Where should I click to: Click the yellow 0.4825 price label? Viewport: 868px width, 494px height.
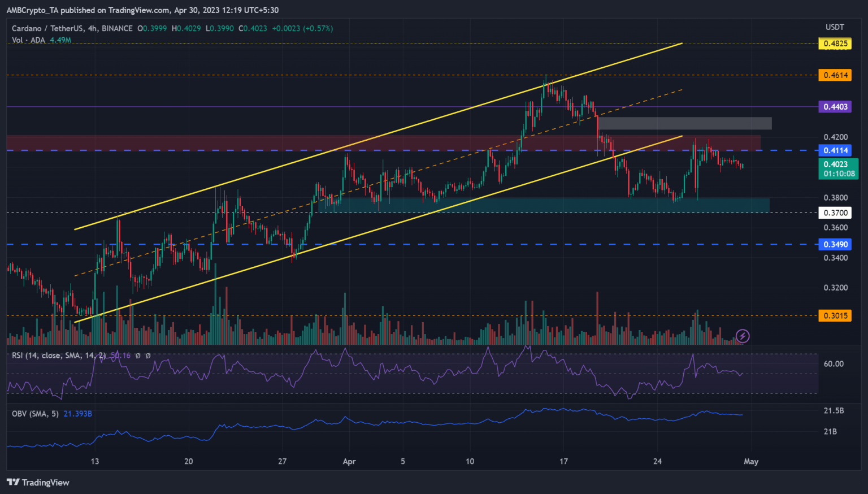click(835, 44)
